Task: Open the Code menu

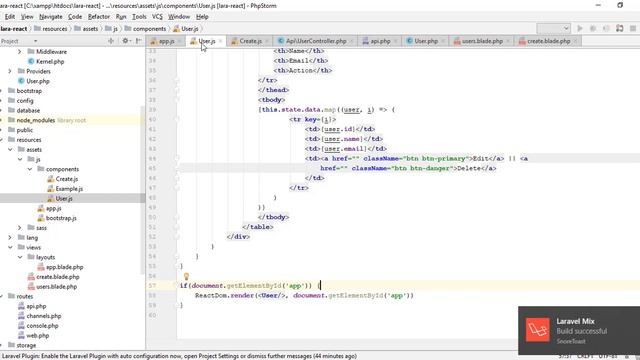Action: (x=75, y=17)
